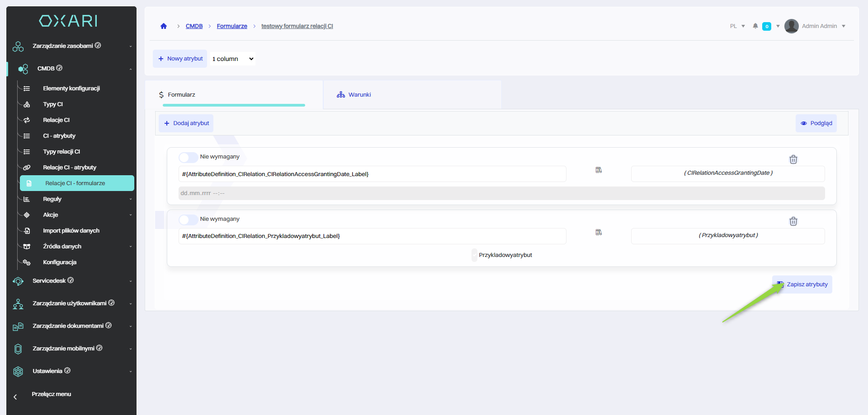Open the notifications bell icon
The height and width of the screenshot is (415, 868).
click(755, 26)
